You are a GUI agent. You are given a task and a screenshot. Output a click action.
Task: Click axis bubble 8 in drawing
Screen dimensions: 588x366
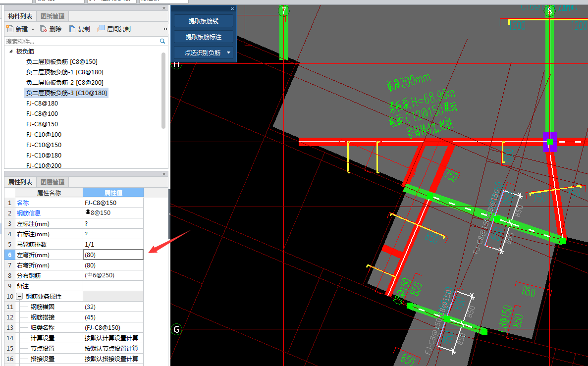550,11
